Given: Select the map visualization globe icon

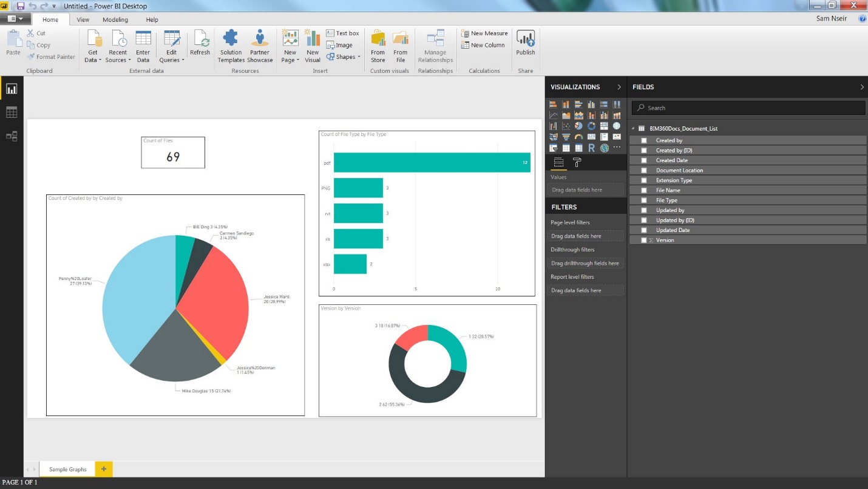Looking at the screenshot, I should point(617,126).
